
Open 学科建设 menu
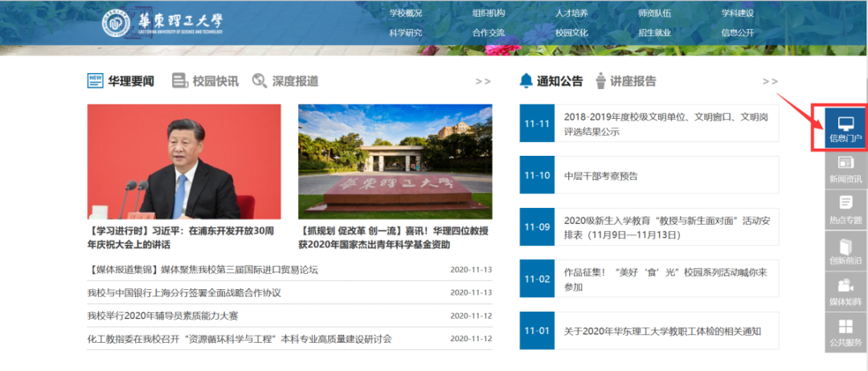point(737,14)
